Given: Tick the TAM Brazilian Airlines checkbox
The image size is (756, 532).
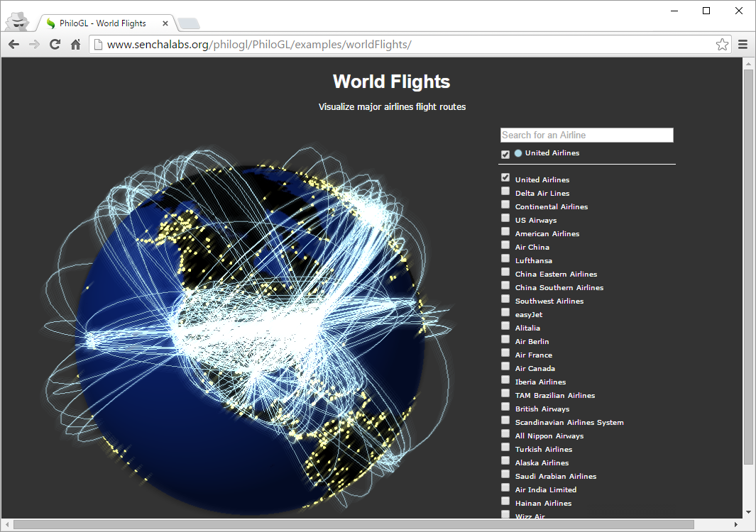Looking at the screenshot, I should point(505,394).
